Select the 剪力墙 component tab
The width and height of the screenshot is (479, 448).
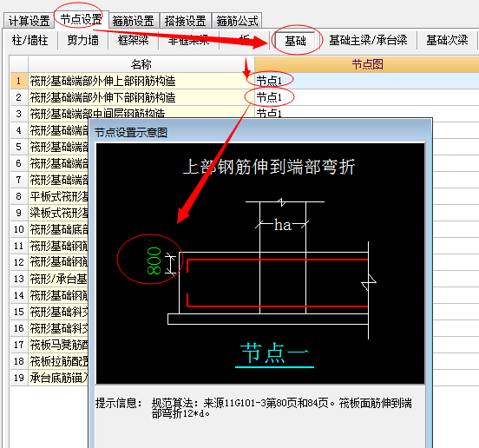click(82, 40)
